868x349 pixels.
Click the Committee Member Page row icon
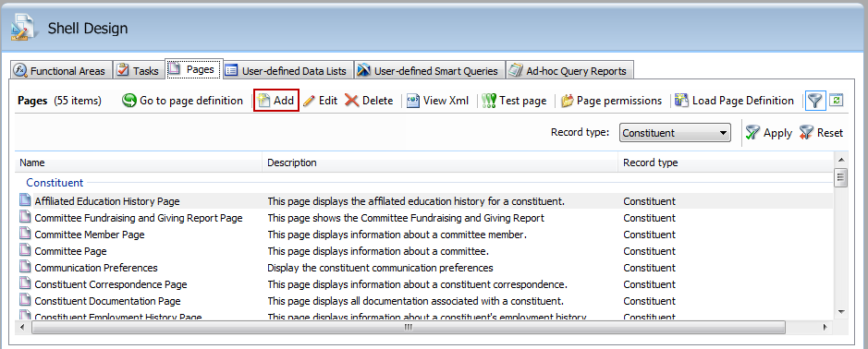(25, 234)
